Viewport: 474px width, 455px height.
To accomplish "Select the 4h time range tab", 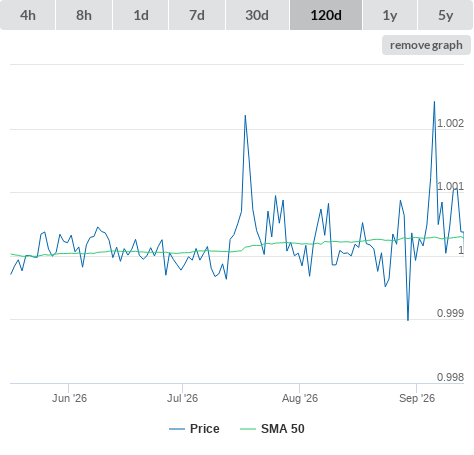I will [28, 15].
